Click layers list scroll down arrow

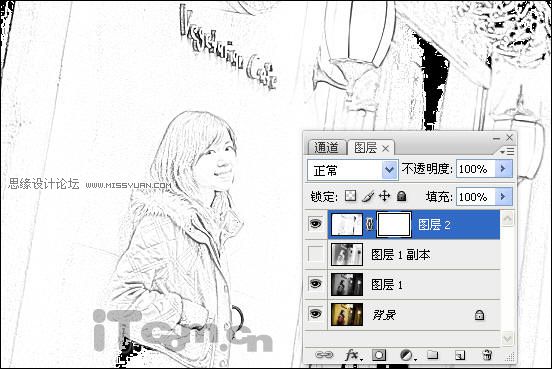click(507, 338)
